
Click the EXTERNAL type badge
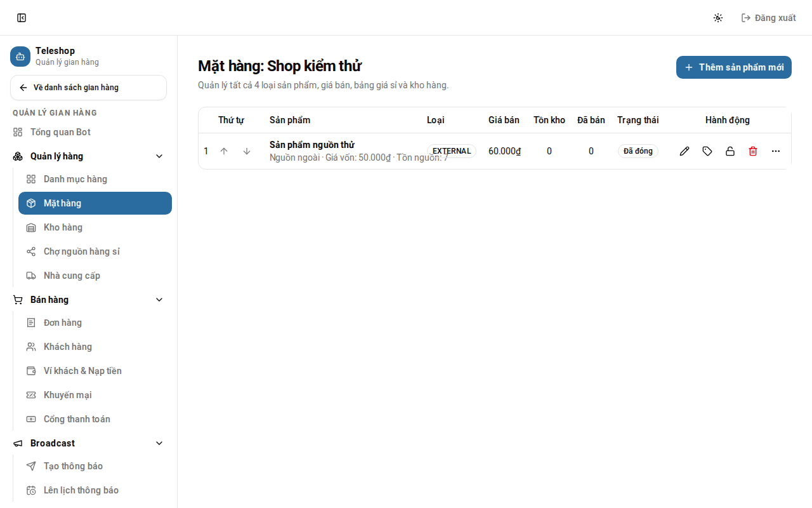tap(452, 151)
